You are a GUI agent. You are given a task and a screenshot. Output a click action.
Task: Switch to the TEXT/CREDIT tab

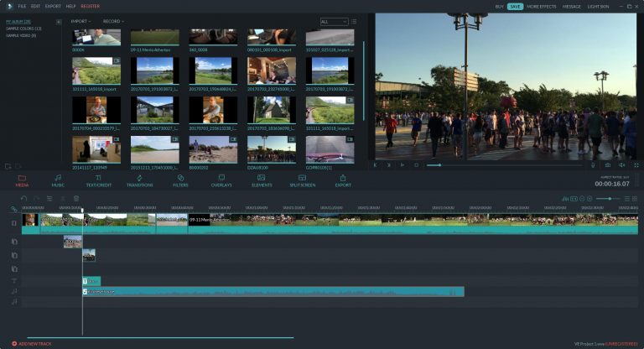[x=99, y=180]
